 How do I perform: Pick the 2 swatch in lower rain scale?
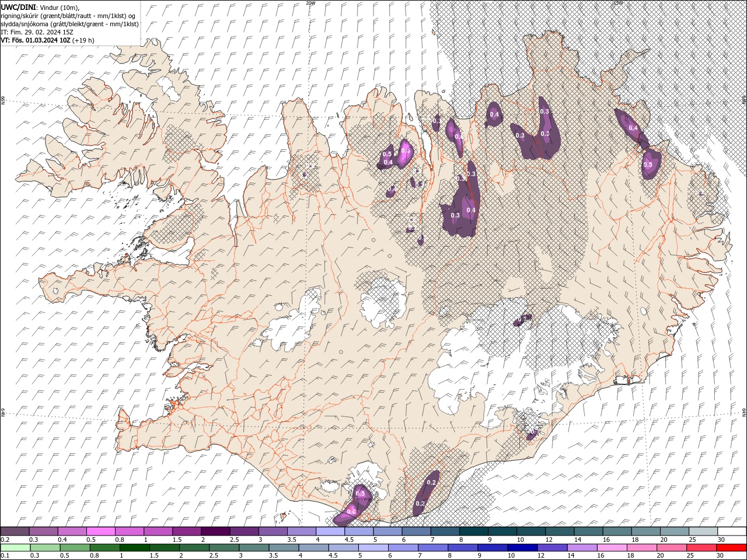click(194, 548)
